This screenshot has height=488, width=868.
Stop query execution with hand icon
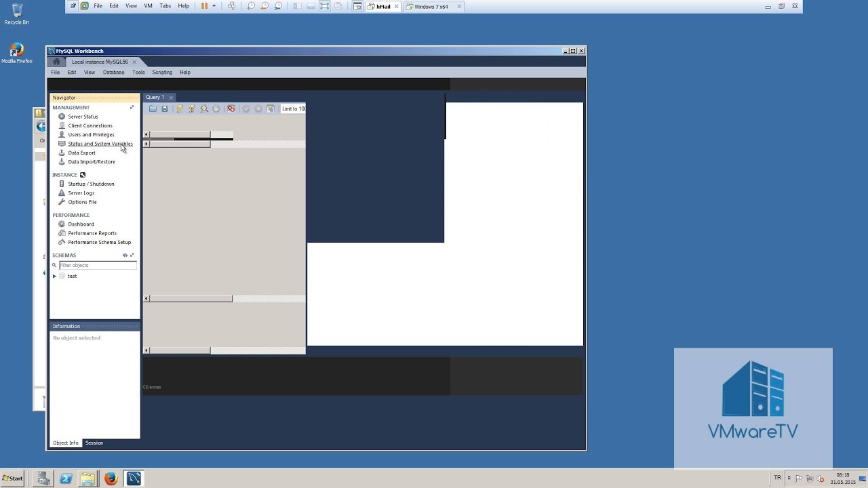click(x=216, y=108)
